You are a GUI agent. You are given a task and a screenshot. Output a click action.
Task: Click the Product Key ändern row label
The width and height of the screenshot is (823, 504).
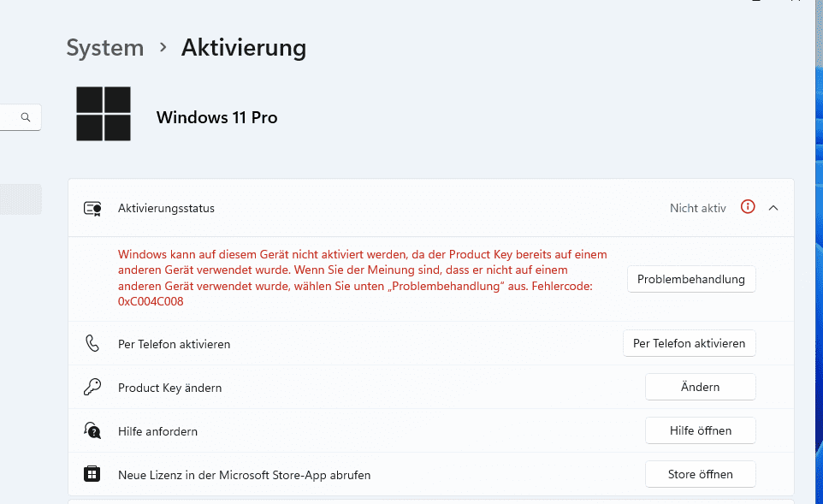(x=170, y=388)
